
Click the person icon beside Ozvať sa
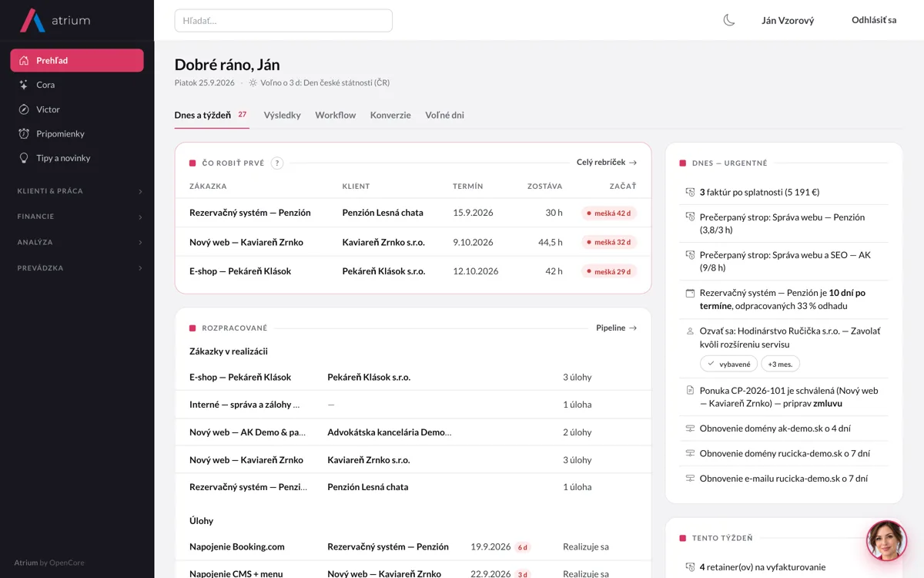[x=690, y=331]
